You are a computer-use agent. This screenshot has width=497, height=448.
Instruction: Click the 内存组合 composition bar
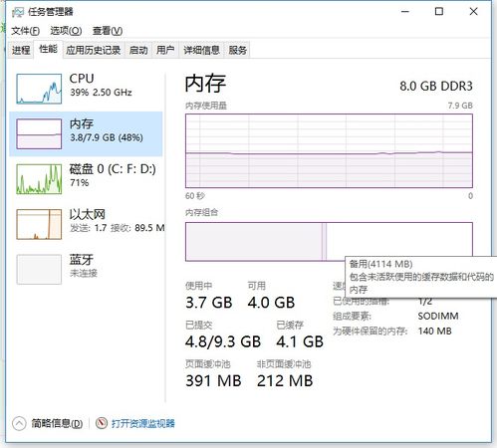329,242
